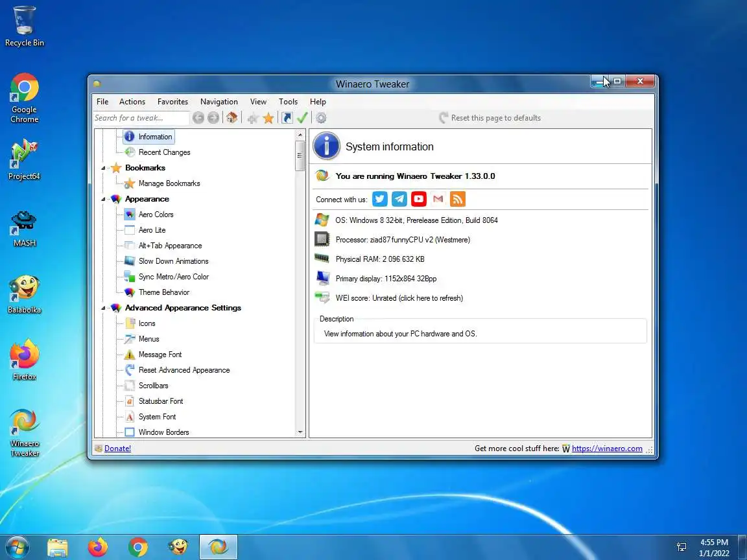Click the green checkmark toolbar icon
The height and width of the screenshot is (560, 747).
click(302, 117)
